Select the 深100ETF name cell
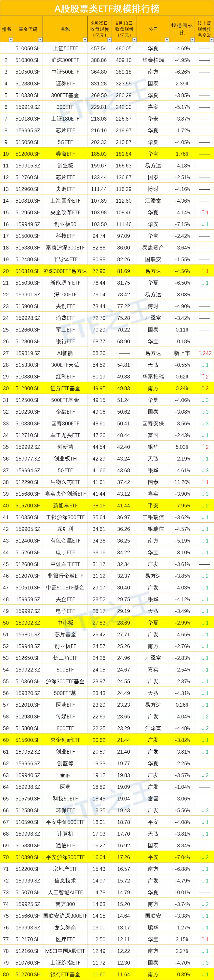 pyautogui.click(x=65, y=294)
